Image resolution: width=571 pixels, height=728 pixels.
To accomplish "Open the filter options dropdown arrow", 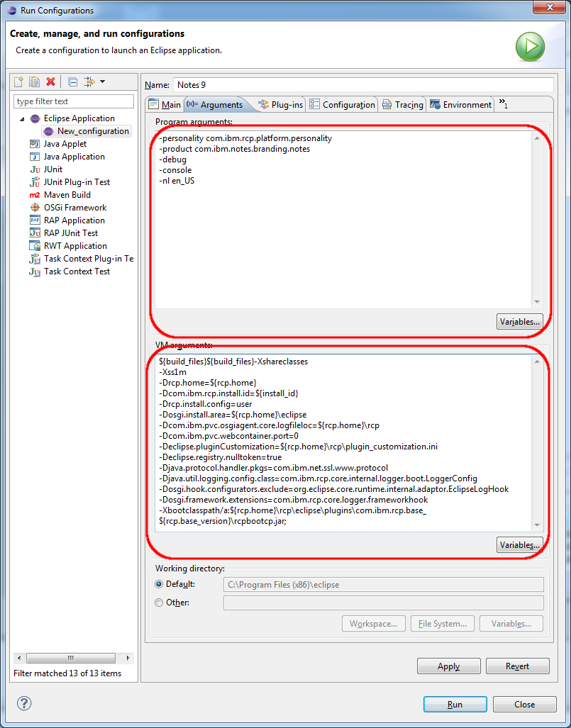I will 103,82.
